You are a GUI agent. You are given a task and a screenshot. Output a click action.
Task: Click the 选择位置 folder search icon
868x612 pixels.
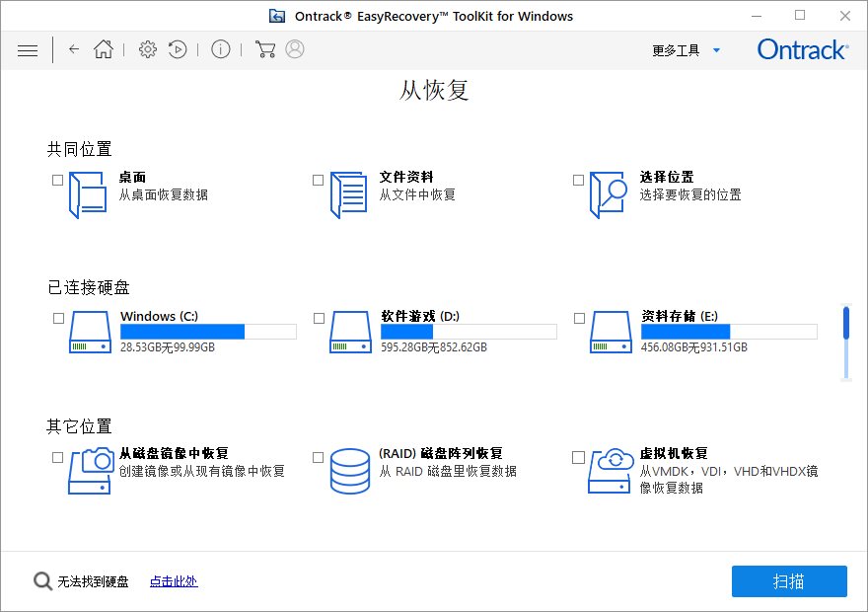point(609,193)
